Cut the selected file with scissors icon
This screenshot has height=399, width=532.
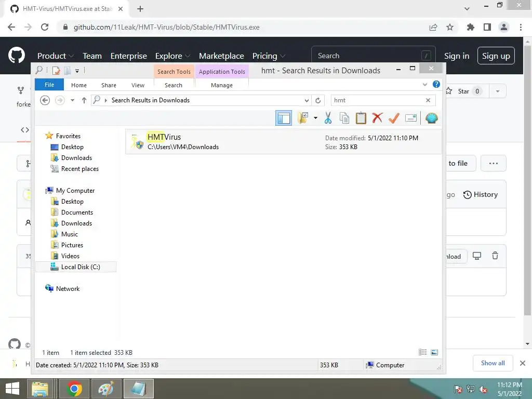[328, 118]
